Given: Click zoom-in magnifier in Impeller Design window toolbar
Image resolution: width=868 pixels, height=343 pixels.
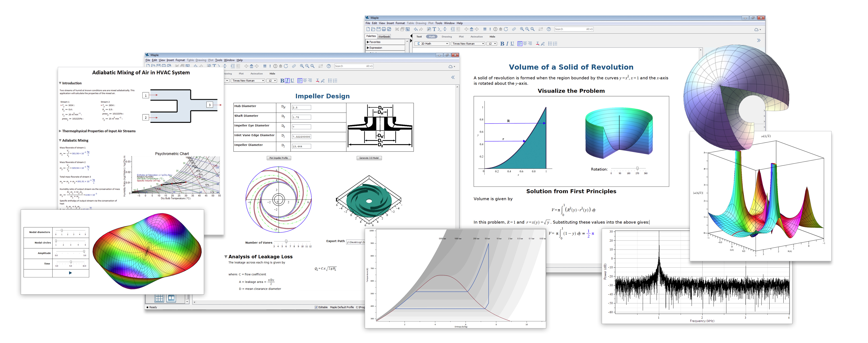Looking at the screenshot, I should [302, 66].
